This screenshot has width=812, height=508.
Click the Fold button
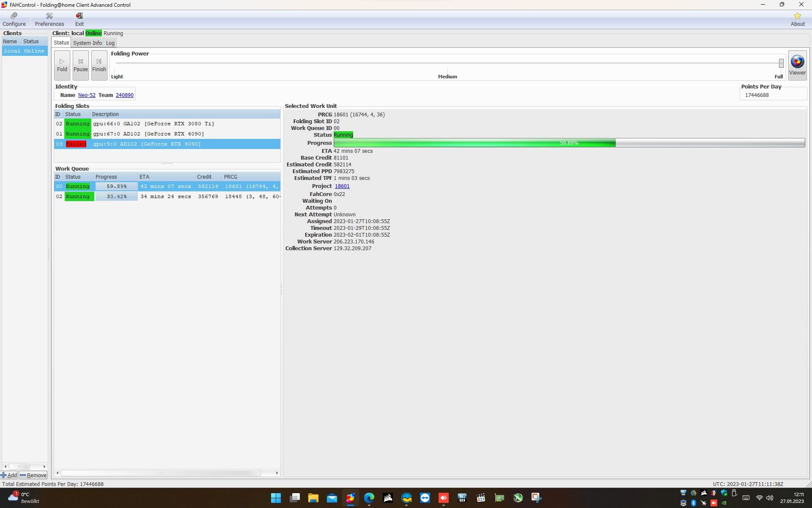[x=62, y=65]
